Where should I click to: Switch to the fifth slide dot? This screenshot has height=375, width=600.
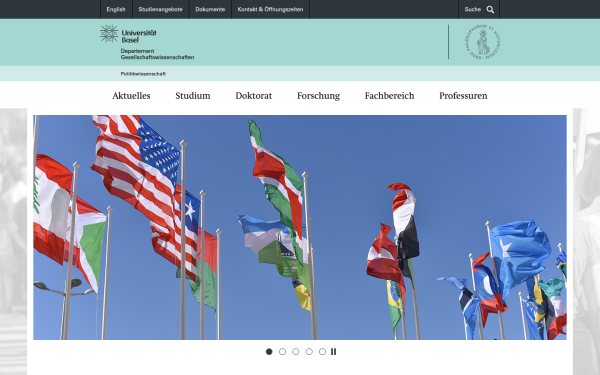click(323, 352)
